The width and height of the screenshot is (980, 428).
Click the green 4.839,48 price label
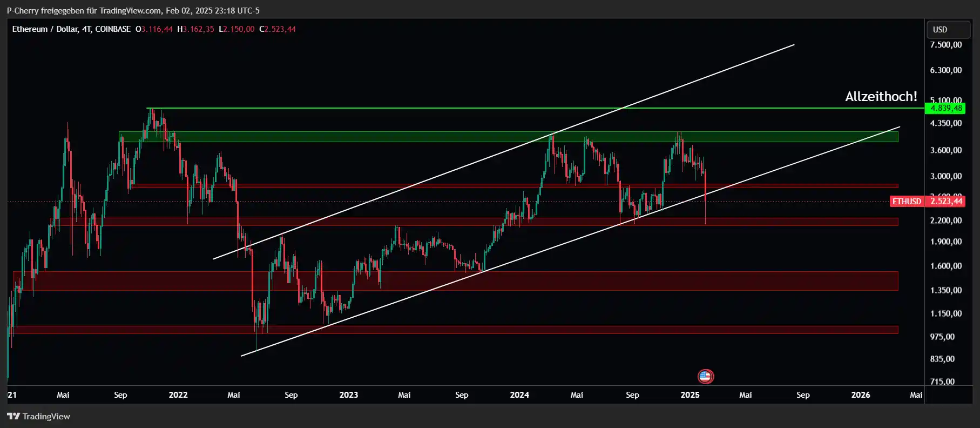point(946,108)
